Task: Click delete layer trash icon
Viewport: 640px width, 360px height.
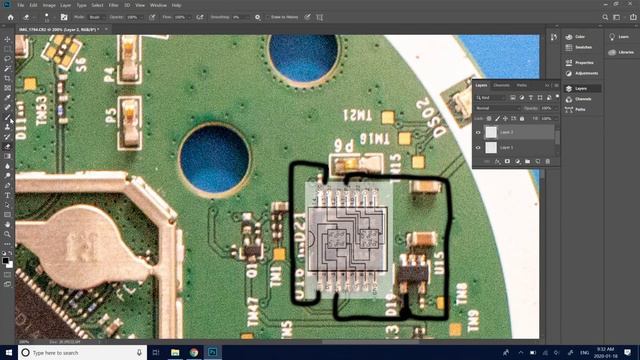Action: pyautogui.click(x=548, y=162)
